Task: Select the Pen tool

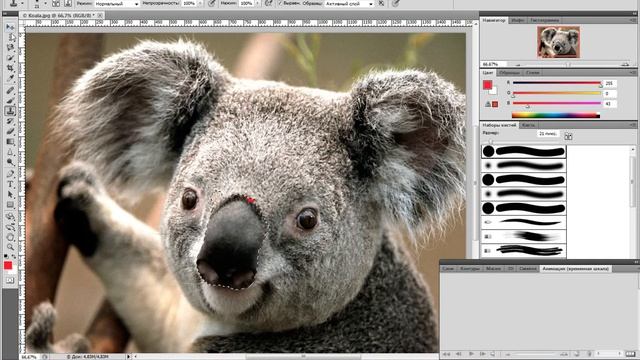Action: click(x=10, y=174)
